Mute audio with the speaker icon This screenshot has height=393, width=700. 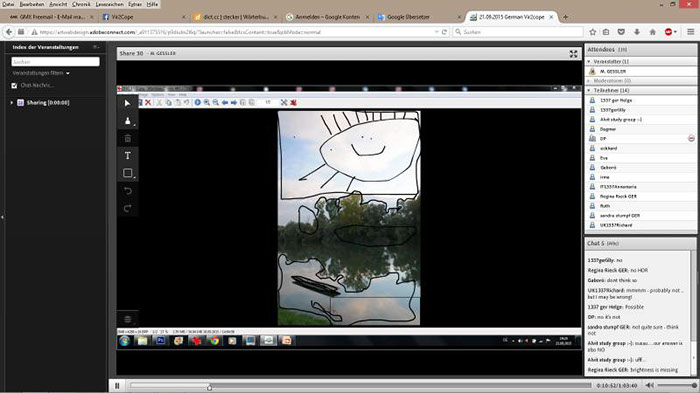(650, 385)
